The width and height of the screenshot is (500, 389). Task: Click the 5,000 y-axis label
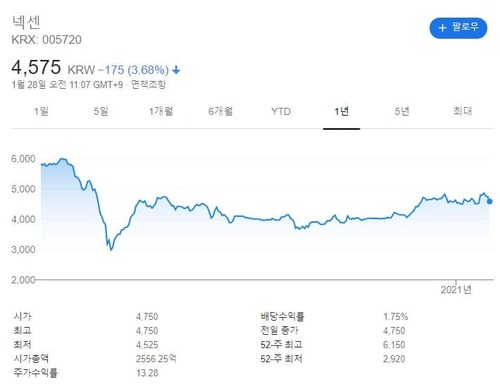coord(23,189)
